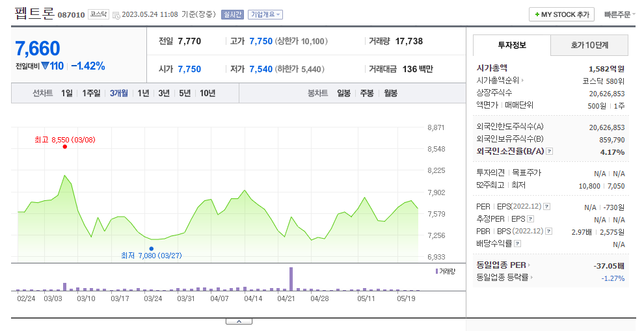Select the 1일 line chart period
Viewport: 644px width, 331px height.
[x=66, y=94]
